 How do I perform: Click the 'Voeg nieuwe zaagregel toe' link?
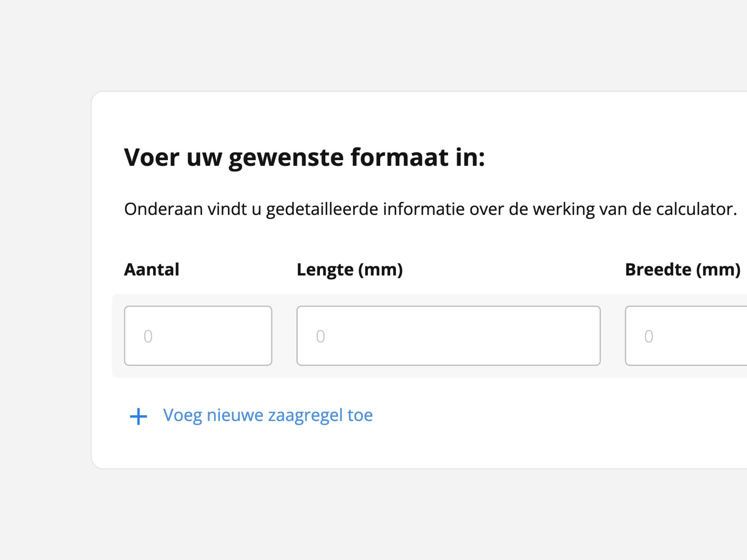coord(268,415)
